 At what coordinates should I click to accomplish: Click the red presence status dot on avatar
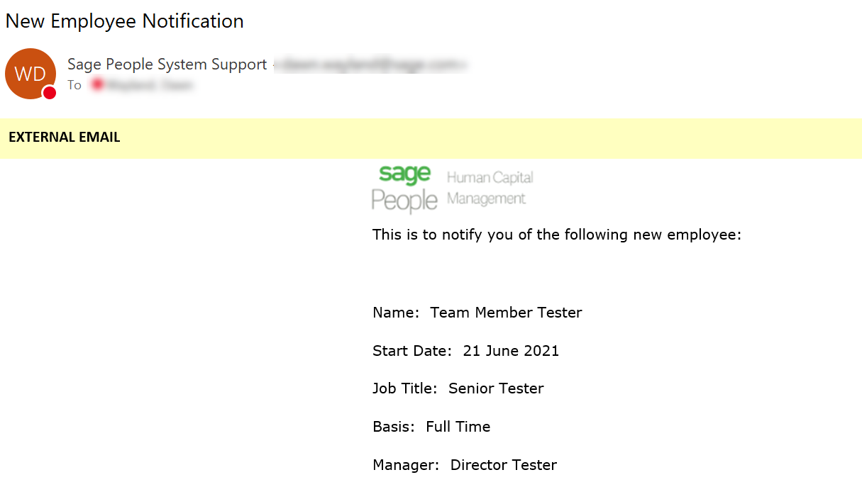tap(49, 93)
